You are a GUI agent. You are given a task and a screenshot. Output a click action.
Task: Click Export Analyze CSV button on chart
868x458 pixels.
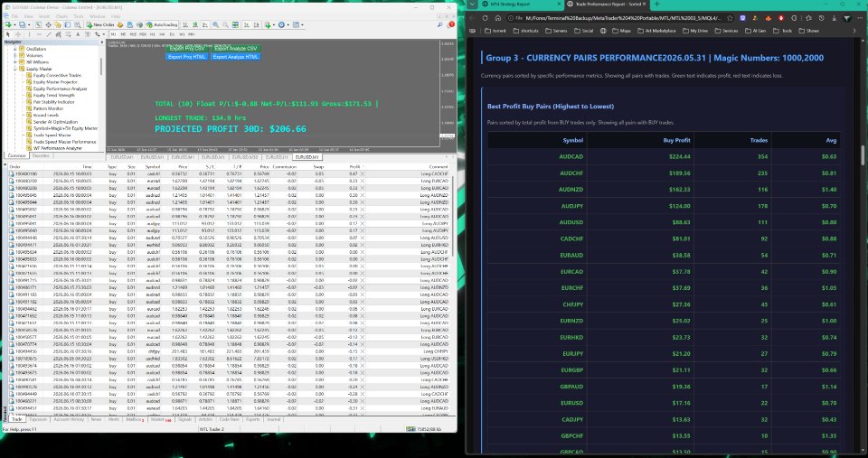click(236, 49)
